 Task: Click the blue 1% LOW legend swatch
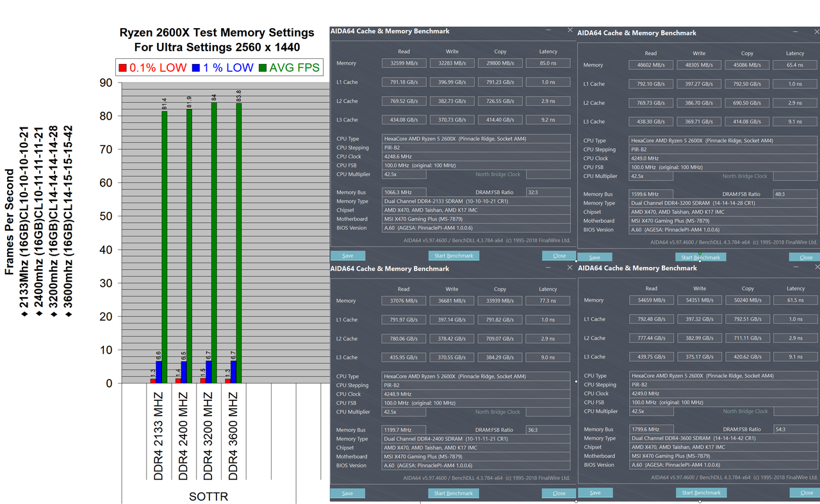click(x=197, y=67)
